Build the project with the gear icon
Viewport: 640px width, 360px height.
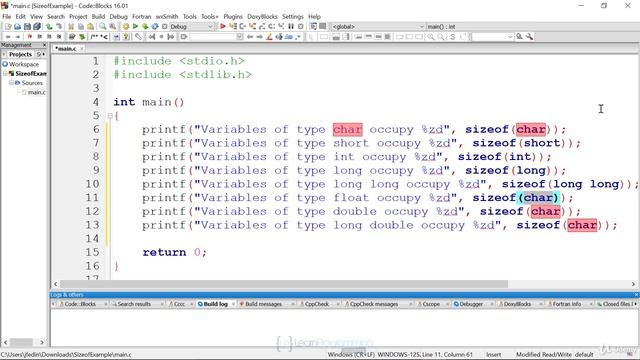126,27
